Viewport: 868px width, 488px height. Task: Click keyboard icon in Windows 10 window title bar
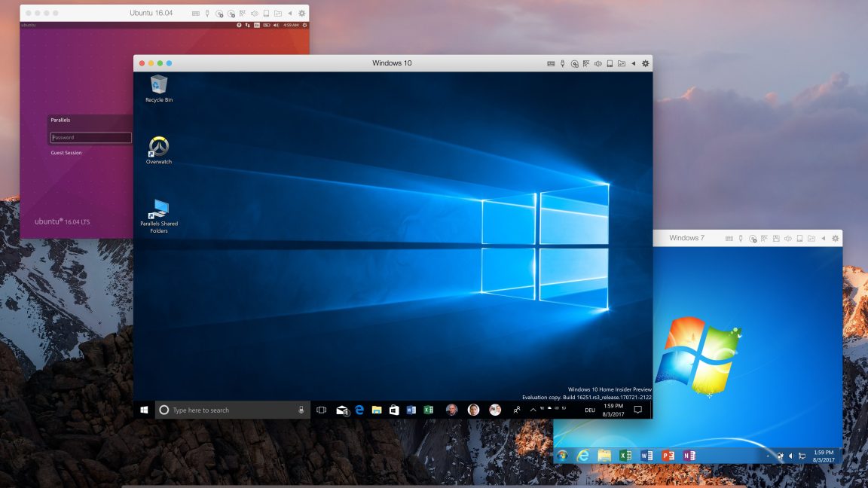tap(551, 63)
